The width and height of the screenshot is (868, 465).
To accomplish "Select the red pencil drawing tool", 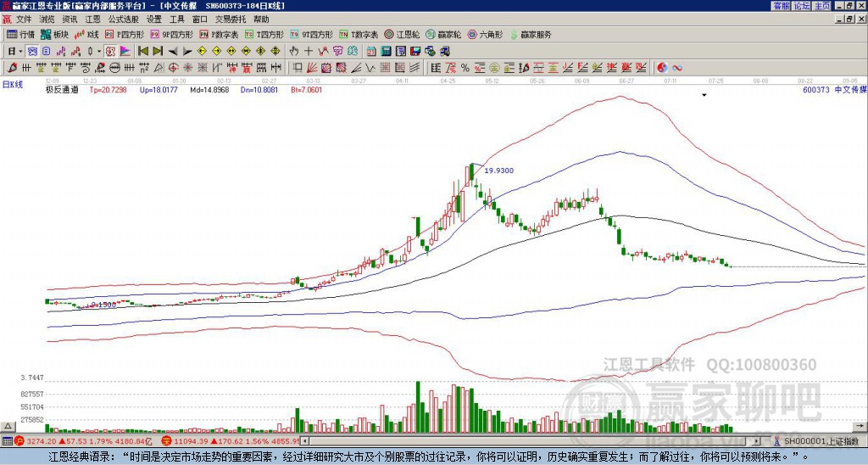I will [x=12, y=68].
